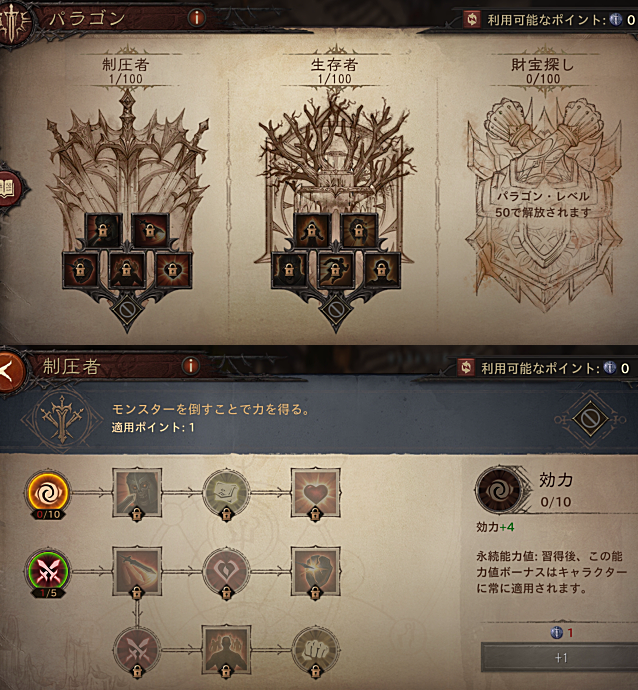The height and width of the screenshot is (690, 638).
Task: Toggle the disable diamond in blue banner
Action: click(590, 418)
